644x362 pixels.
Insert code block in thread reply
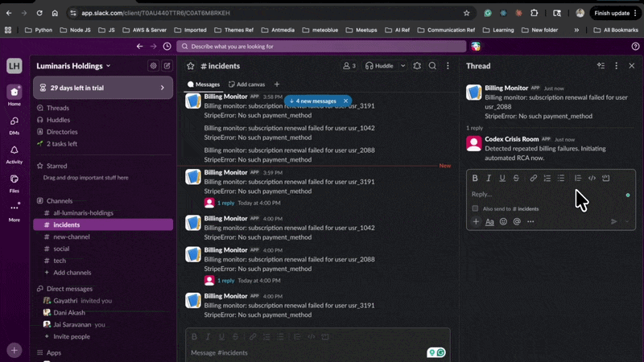606,178
